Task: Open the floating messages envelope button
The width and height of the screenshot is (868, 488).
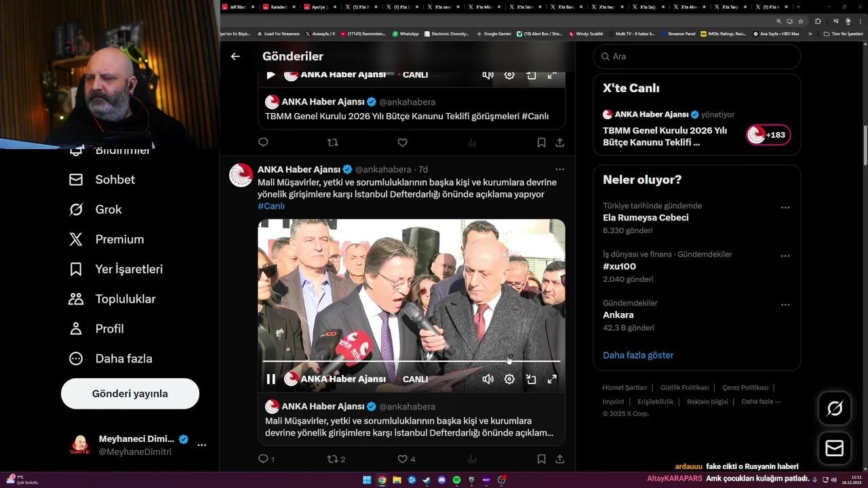Action: 835,449
